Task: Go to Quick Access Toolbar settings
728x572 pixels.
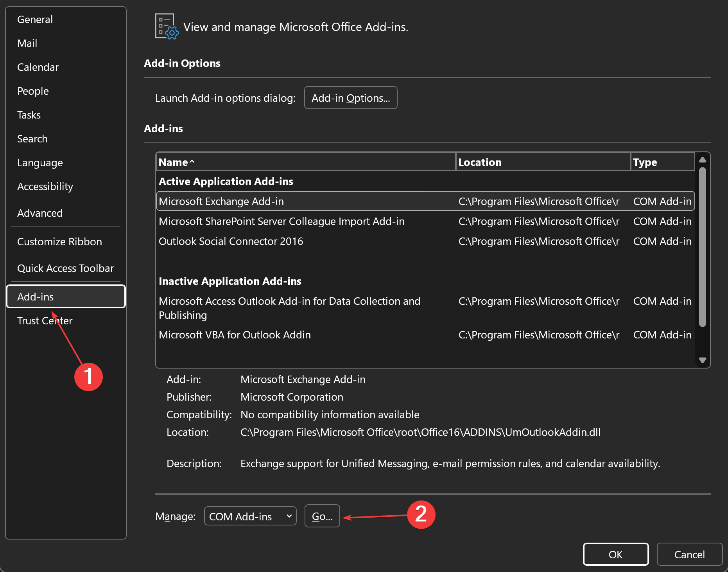Action: click(x=66, y=268)
